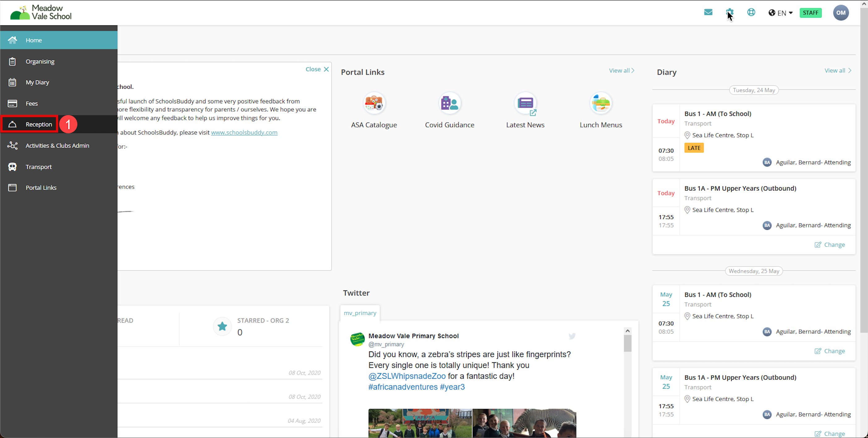Expand the EN language dropdown
Image resolution: width=868 pixels, height=438 pixels.
click(x=781, y=13)
